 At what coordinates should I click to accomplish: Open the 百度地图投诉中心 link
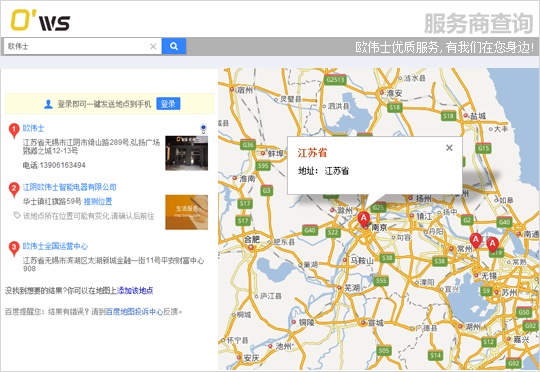(134, 312)
